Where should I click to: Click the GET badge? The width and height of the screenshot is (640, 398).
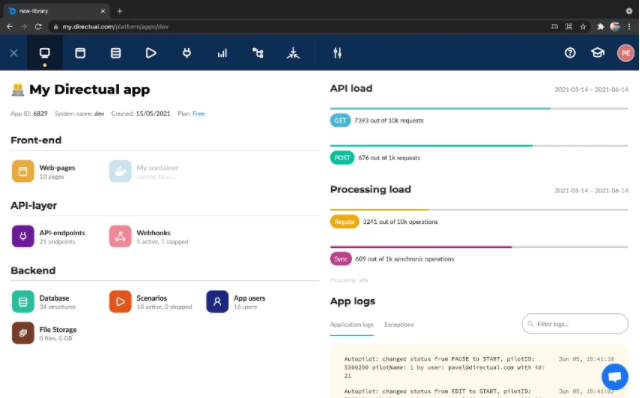point(340,120)
